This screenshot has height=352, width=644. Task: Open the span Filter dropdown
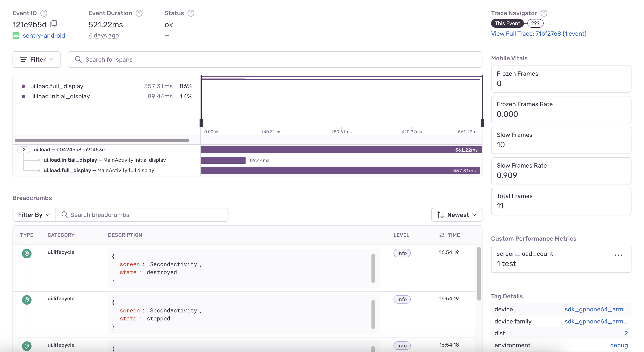tap(37, 60)
